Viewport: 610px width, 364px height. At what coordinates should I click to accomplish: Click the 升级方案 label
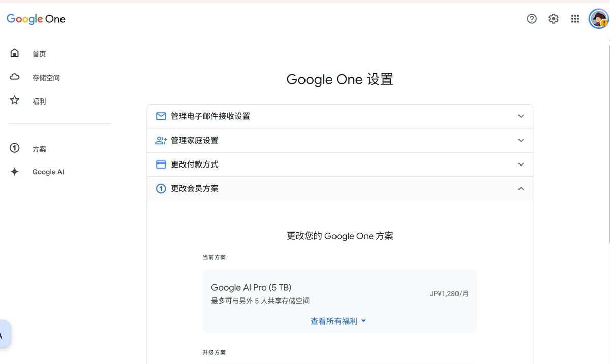tap(214, 352)
